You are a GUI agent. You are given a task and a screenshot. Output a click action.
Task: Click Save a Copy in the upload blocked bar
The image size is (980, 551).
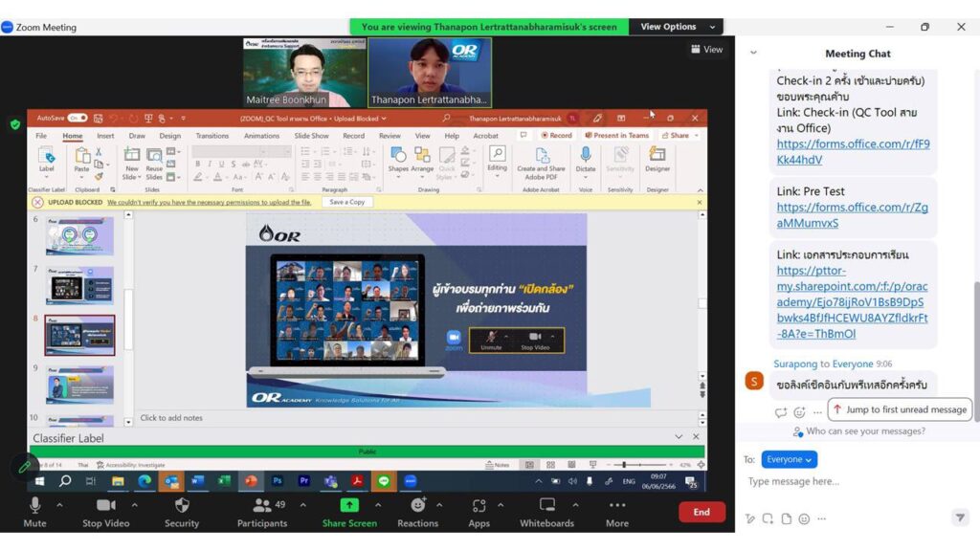[346, 202]
